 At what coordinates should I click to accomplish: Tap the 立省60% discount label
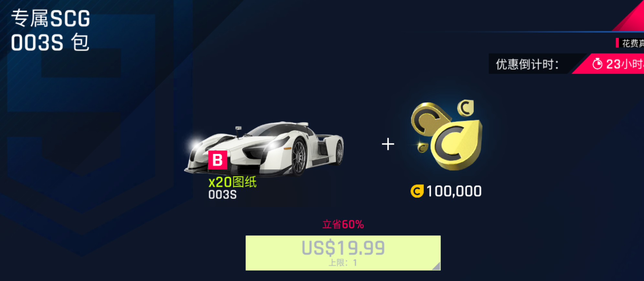tap(343, 224)
